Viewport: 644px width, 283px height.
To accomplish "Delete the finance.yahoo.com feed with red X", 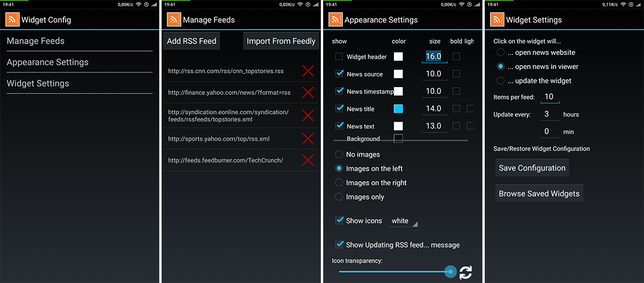I will (x=308, y=92).
